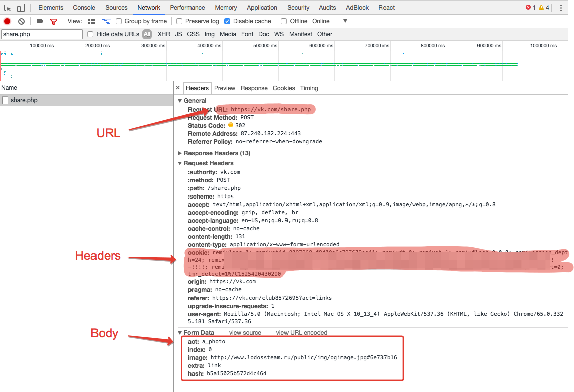574x392 pixels.
Task: Filter requests by Media type
Action: 228,34
